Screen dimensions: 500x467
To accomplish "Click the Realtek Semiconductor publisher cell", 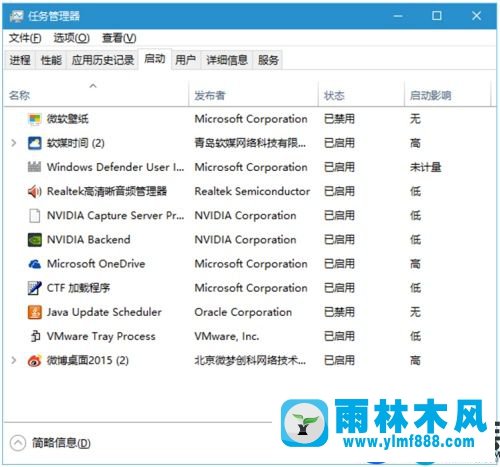I will click(252, 191).
